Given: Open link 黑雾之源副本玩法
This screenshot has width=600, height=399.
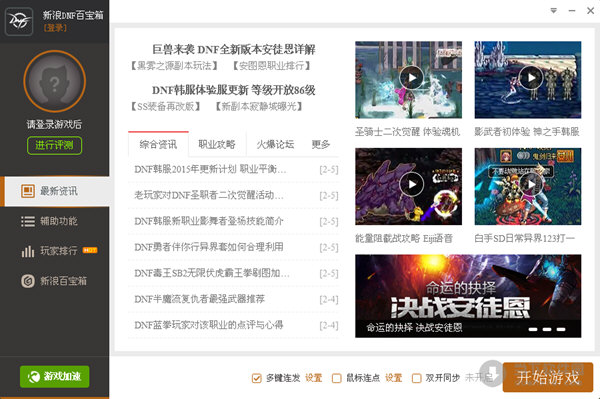Looking at the screenshot, I should coord(174,66).
